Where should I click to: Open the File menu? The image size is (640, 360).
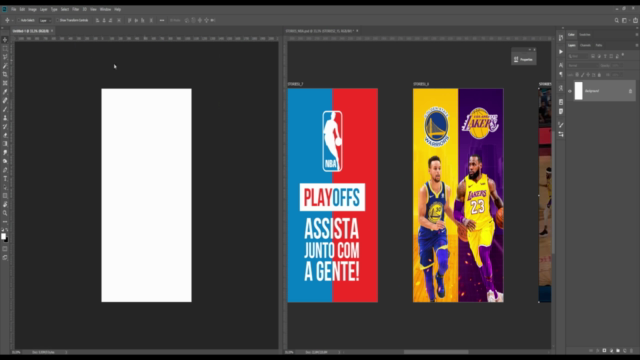click(13, 9)
